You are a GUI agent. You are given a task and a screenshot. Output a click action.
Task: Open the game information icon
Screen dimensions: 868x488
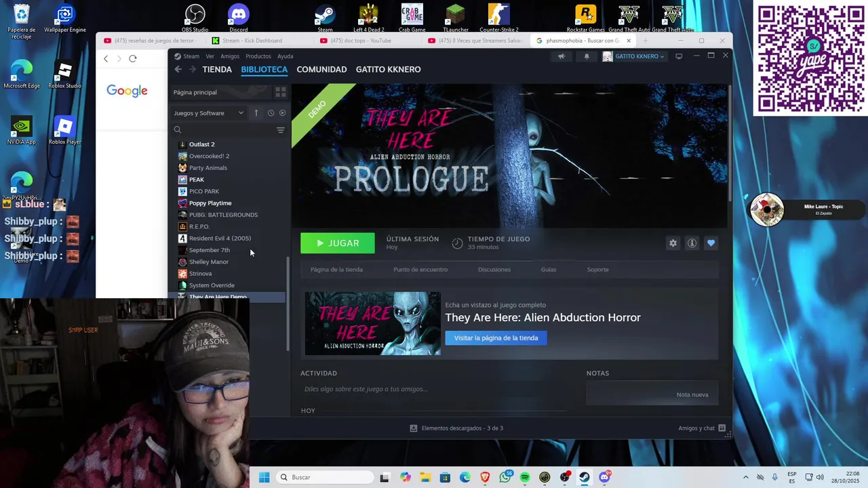point(692,243)
